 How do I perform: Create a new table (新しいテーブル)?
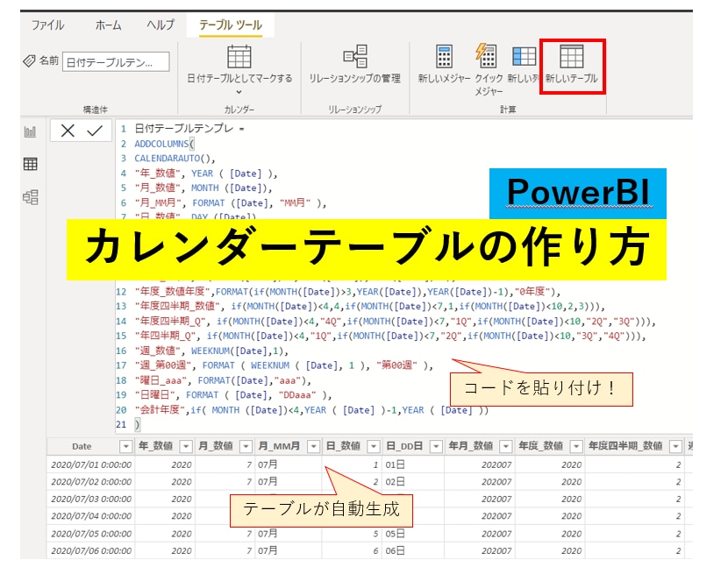572,65
